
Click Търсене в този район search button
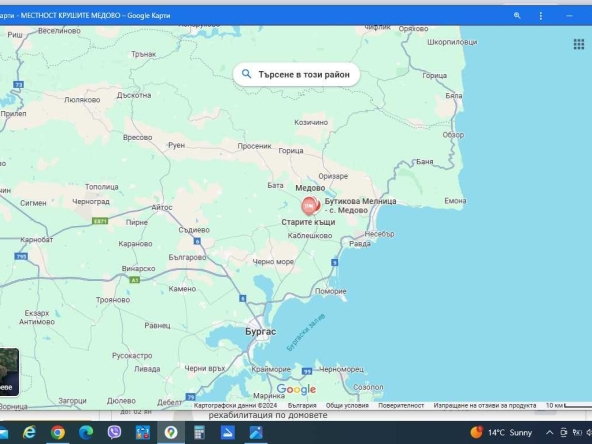coord(296,74)
